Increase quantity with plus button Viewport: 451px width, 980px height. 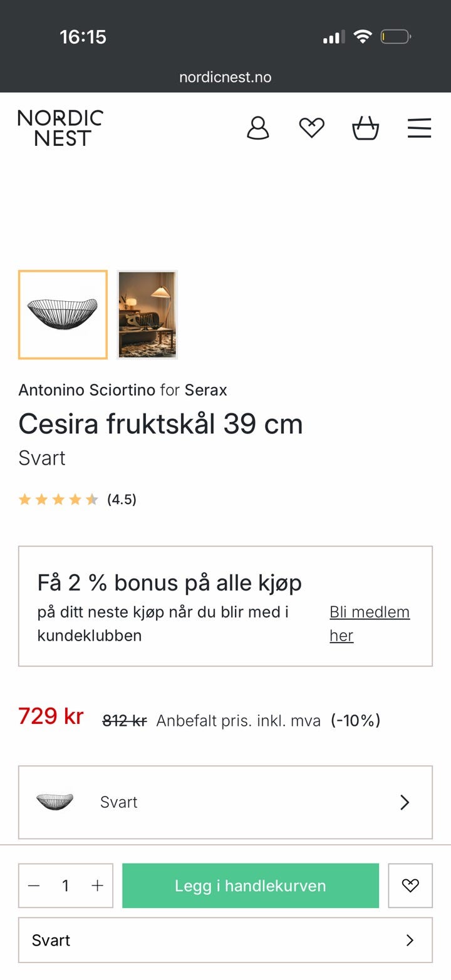pyautogui.click(x=97, y=885)
